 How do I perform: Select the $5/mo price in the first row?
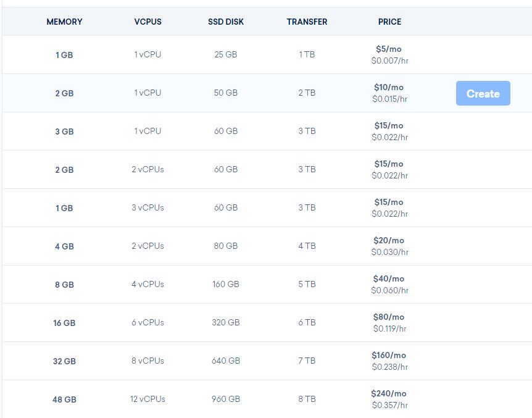(389, 49)
